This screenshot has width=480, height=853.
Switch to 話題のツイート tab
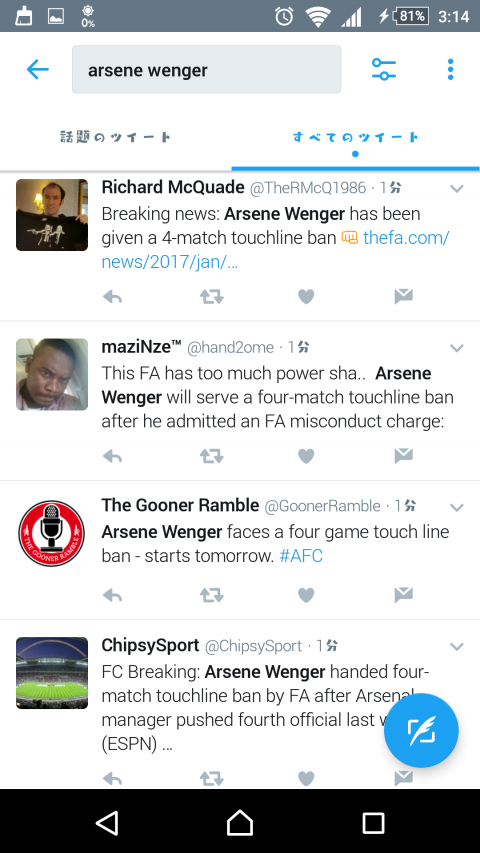(115, 137)
